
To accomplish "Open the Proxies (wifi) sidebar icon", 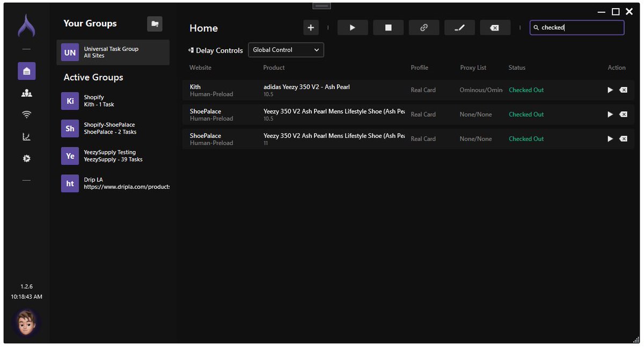I will [26, 114].
